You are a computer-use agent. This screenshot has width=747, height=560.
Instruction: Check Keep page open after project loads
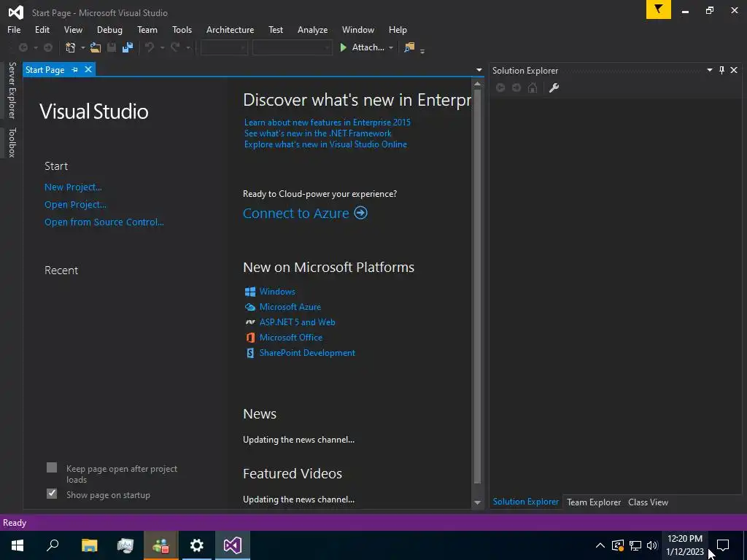click(x=52, y=467)
